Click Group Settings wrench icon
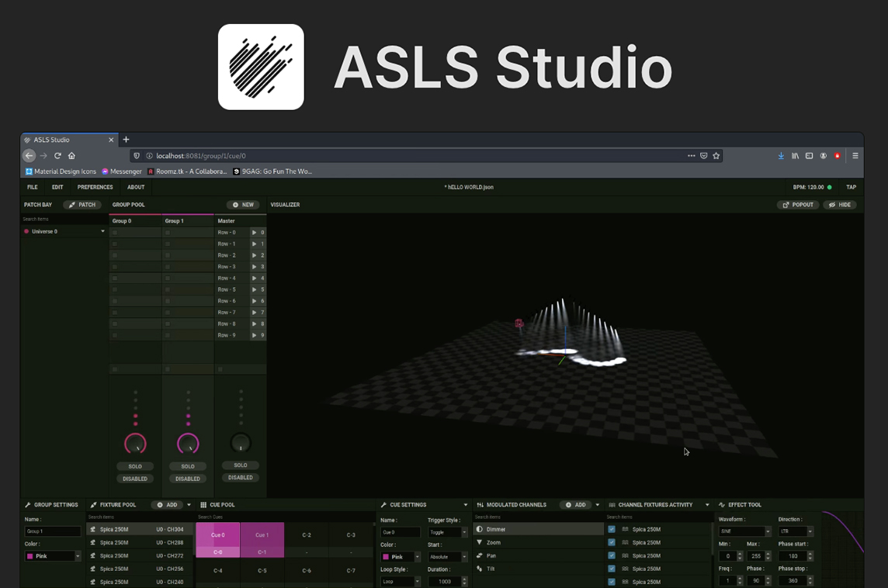The image size is (888, 588). [28, 505]
